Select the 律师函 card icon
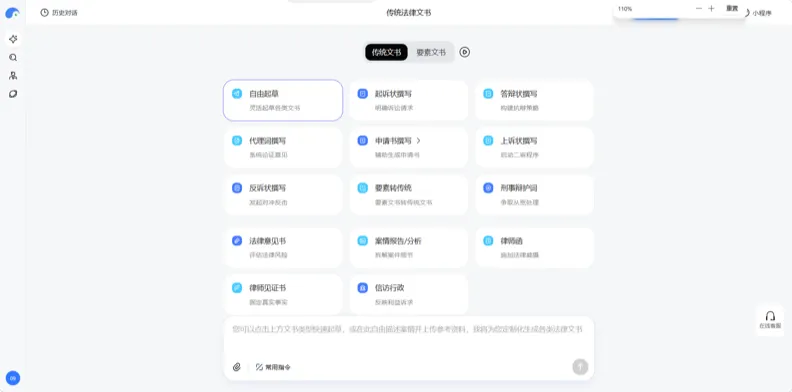The height and width of the screenshot is (392, 792). click(488, 241)
